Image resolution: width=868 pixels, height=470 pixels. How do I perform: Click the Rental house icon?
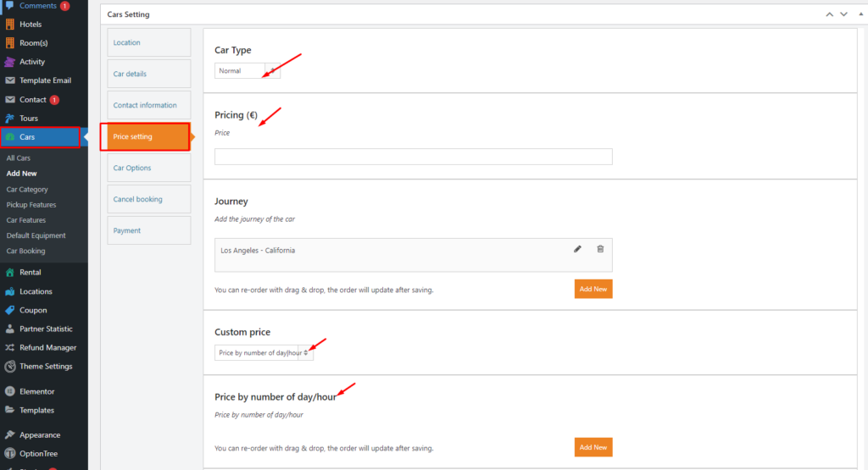pyautogui.click(x=9, y=272)
